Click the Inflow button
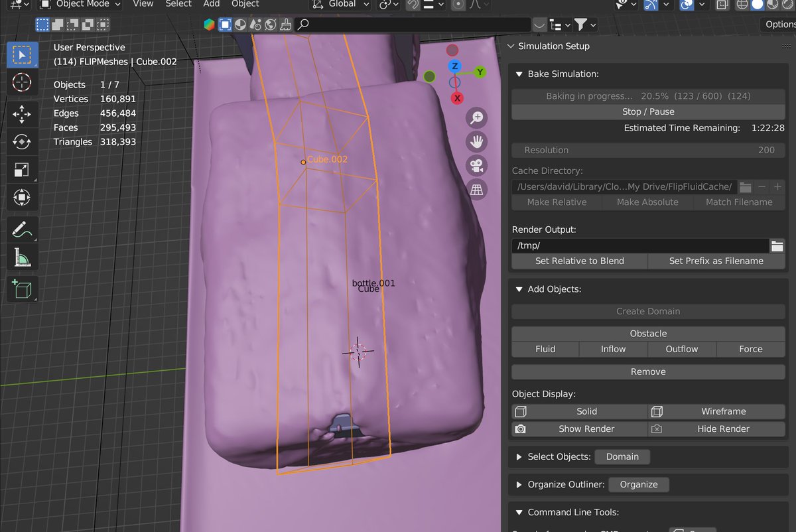The width and height of the screenshot is (796, 532). [x=614, y=349]
